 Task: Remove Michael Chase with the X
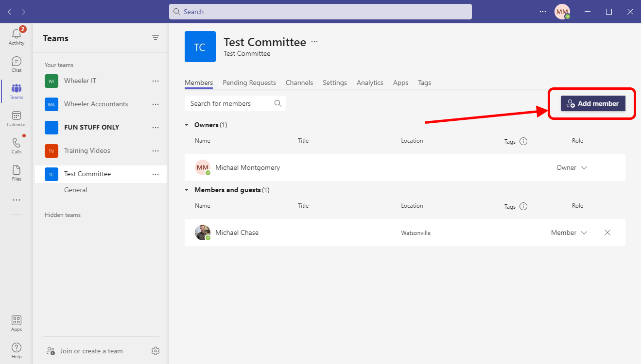click(607, 232)
